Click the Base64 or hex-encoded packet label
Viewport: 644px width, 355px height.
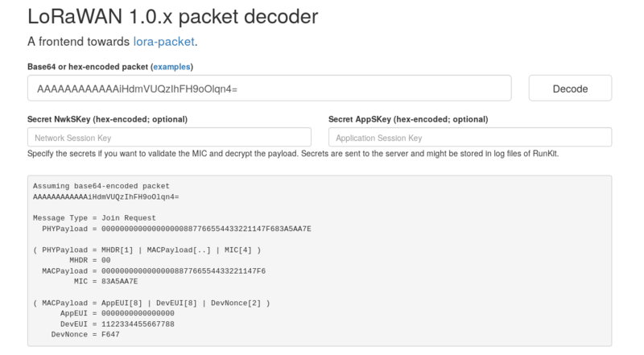click(x=88, y=66)
